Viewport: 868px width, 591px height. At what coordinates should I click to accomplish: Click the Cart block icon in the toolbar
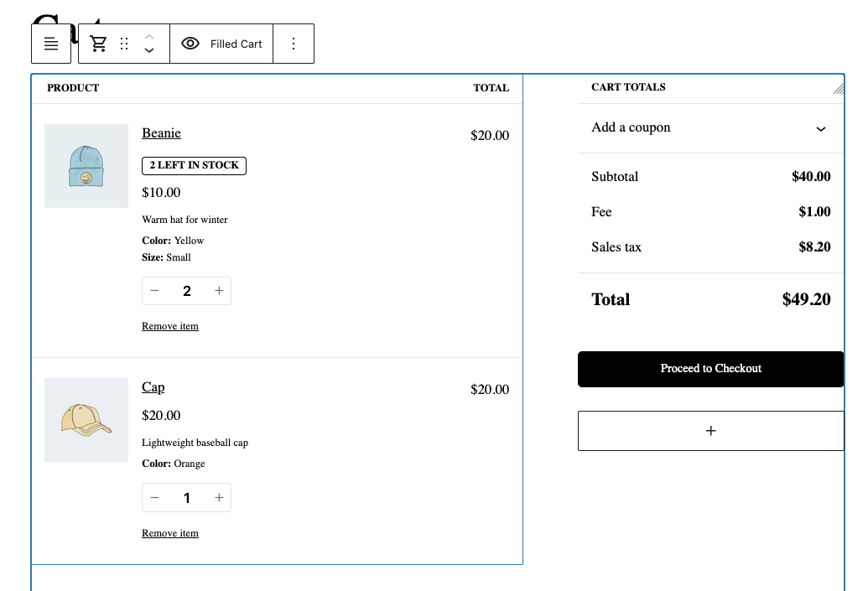[98, 43]
